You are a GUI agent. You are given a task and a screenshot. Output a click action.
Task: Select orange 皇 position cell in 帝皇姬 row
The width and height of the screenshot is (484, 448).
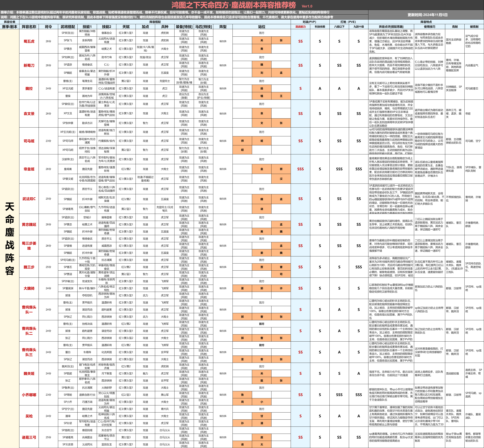(262, 169)
